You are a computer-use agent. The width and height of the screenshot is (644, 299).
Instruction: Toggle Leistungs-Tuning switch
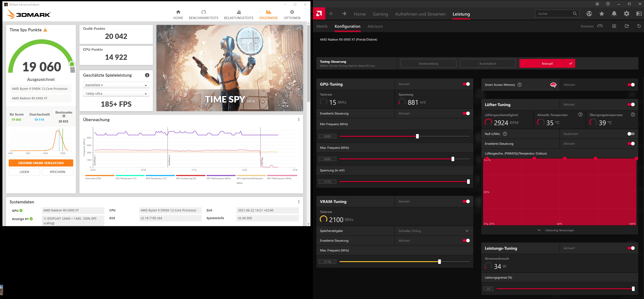[x=631, y=248]
